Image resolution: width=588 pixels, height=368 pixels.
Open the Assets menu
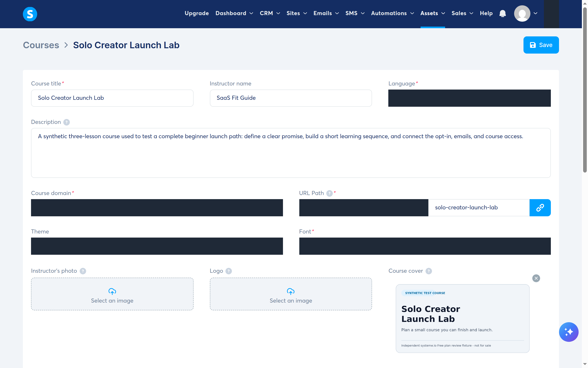(x=433, y=13)
